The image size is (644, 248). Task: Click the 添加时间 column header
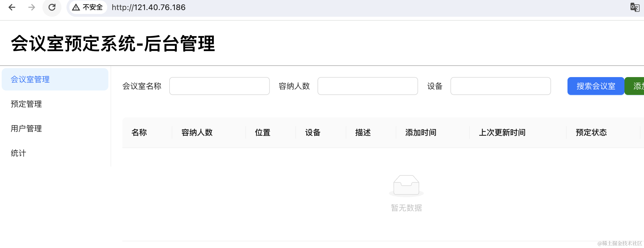(x=421, y=132)
